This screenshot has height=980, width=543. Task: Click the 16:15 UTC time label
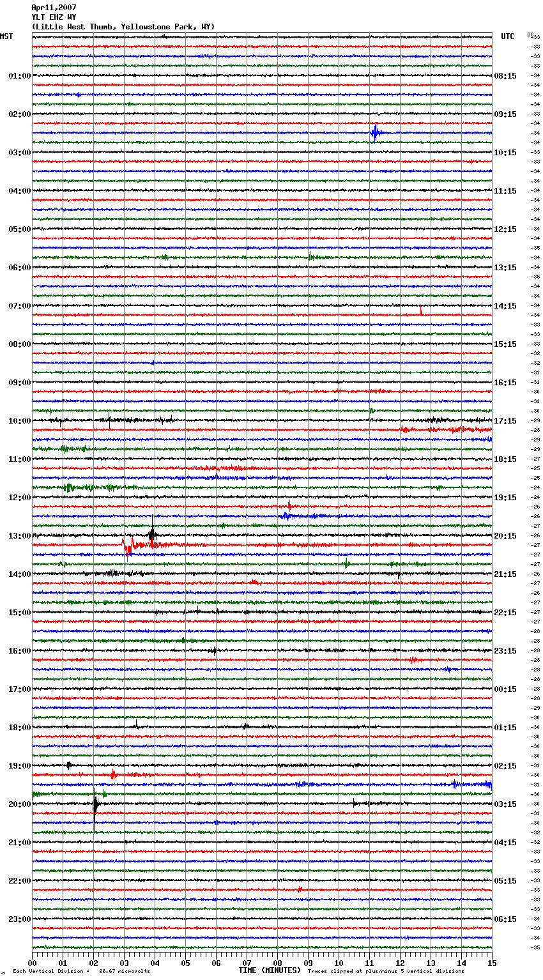pyautogui.click(x=505, y=383)
